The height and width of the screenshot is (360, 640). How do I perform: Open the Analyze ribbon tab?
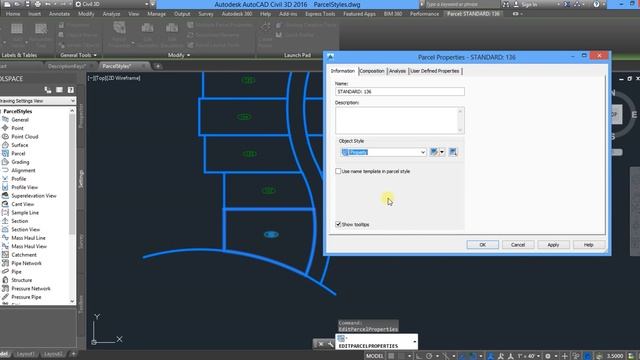coord(111,14)
